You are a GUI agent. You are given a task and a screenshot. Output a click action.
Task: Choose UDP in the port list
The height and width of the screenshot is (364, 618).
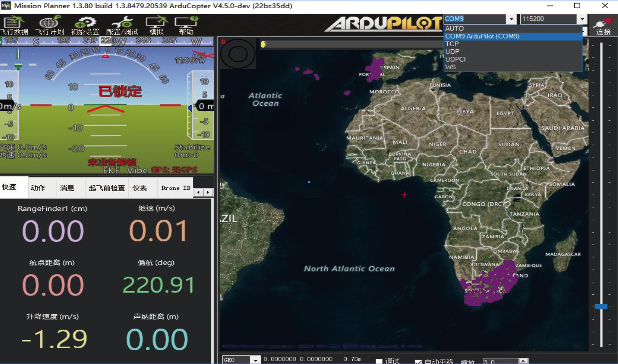(x=513, y=52)
